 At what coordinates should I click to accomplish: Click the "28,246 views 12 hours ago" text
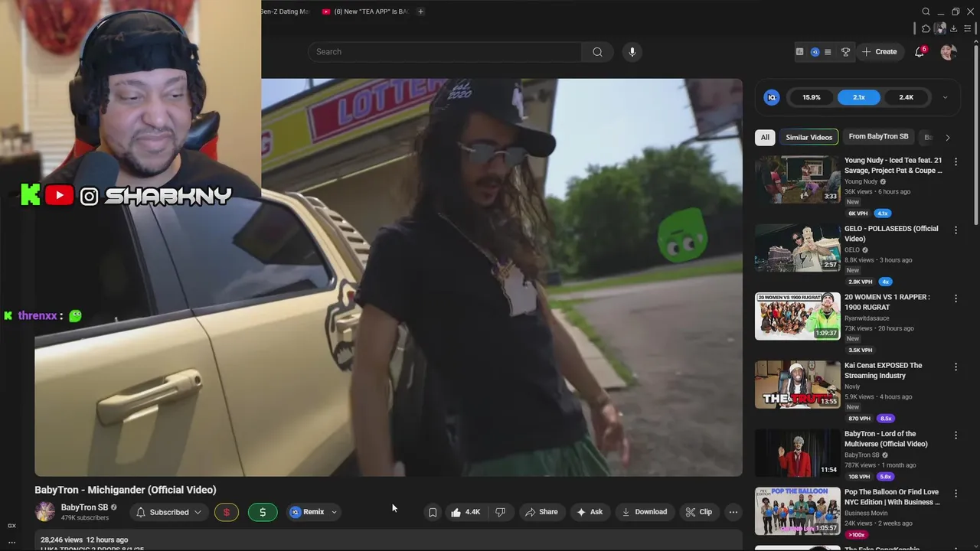[x=84, y=540]
